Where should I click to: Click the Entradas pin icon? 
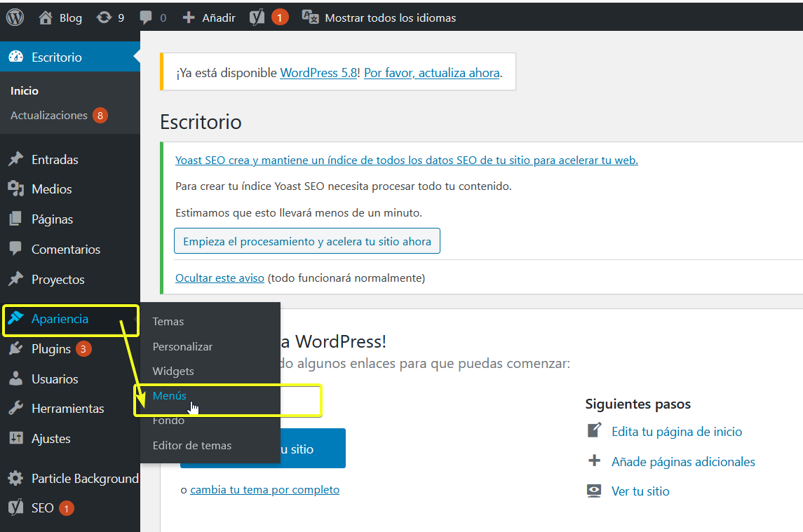coord(16,159)
